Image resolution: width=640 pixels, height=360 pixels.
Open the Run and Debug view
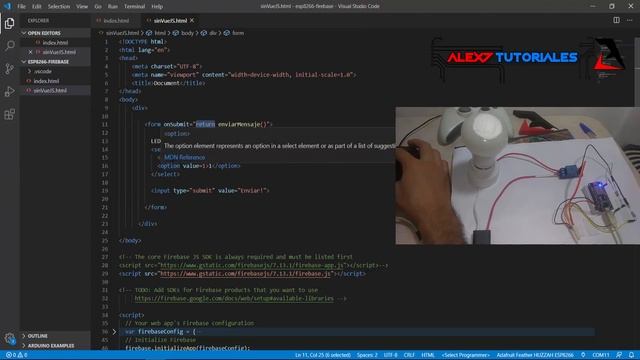point(9,91)
